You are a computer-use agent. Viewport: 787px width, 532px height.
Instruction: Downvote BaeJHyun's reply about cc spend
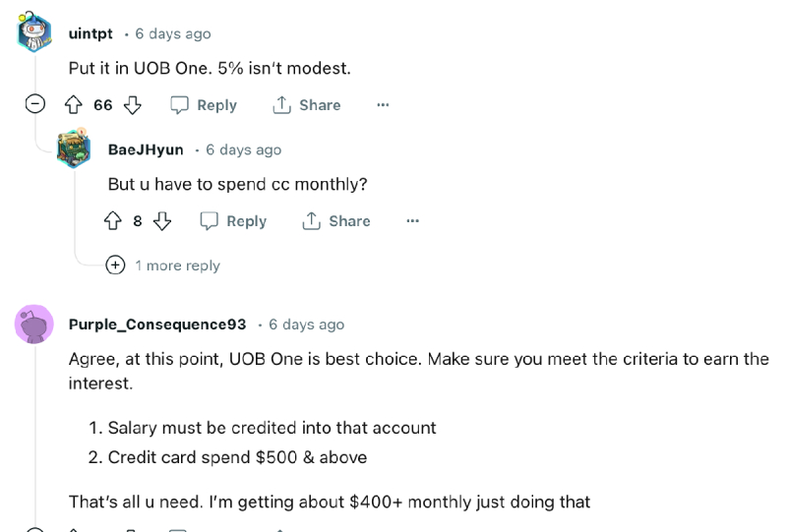coord(162,221)
